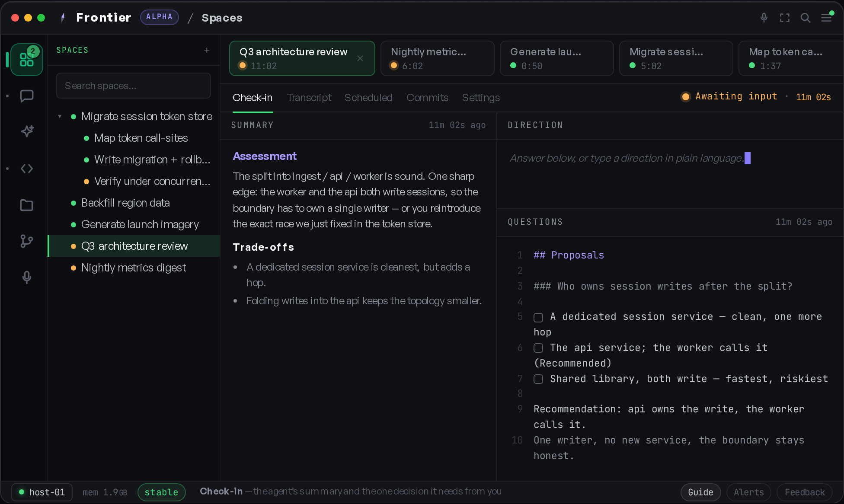Viewport: 844px width, 504px height.
Task: Open the Spaces grid icon in sidebar
Action: [26, 60]
